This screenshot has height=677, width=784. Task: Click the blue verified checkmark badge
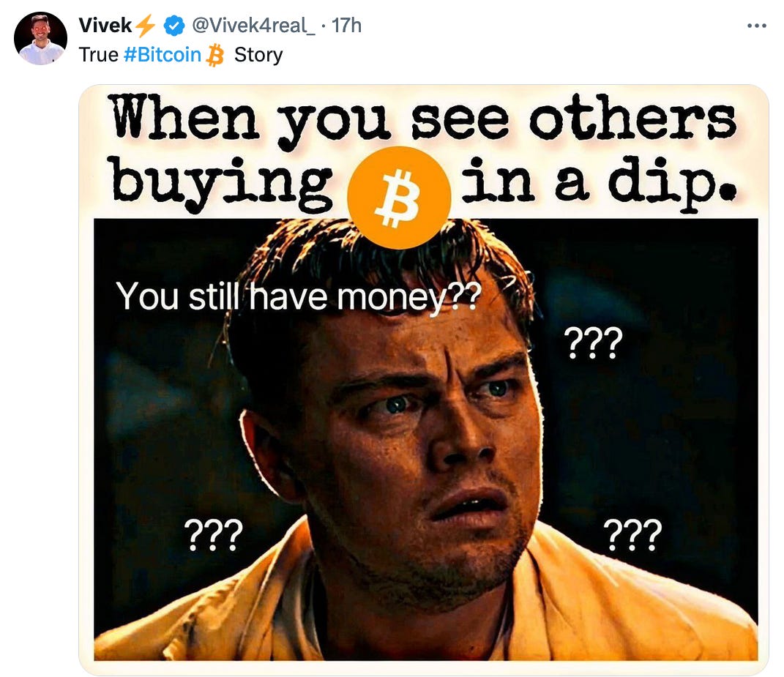[x=174, y=26]
